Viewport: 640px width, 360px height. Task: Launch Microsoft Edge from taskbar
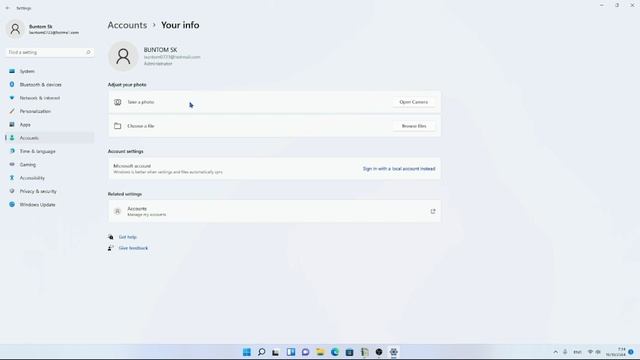(x=335, y=352)
